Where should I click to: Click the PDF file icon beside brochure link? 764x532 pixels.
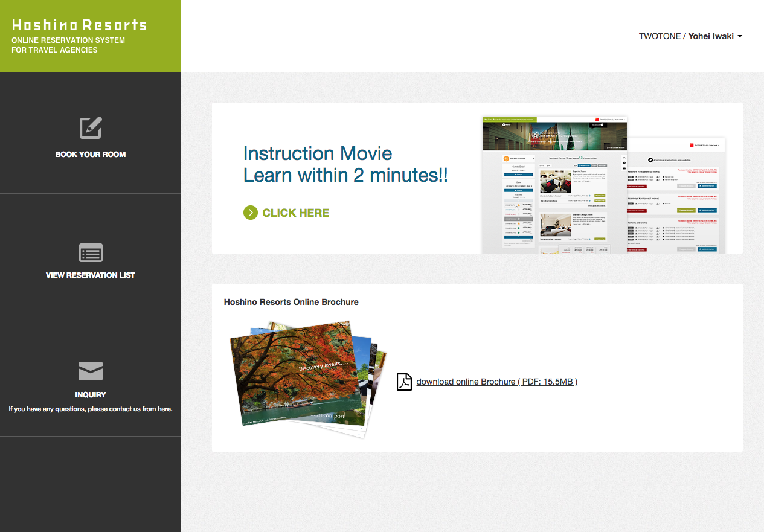[404, 382]
